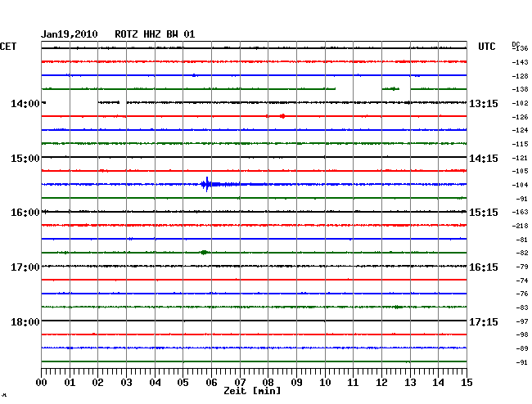
Task: Select the 15 minute axis label
Action: point(467,383)
